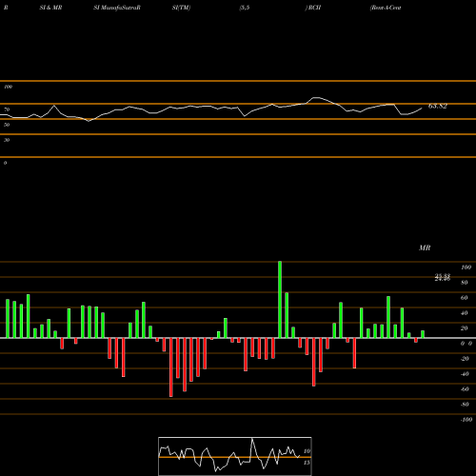The height and width of the screenshot is (476, 476).
Task: Open the mini chart thumbnail at bottom
Action: (x=235, y=456)
